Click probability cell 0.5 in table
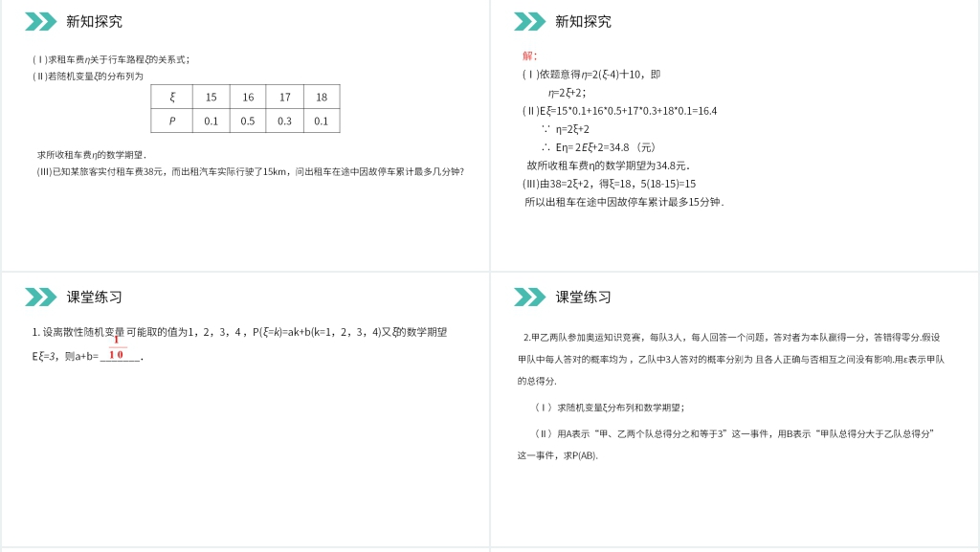The width and height of the screenshot is (980, 552). [248, 121]
